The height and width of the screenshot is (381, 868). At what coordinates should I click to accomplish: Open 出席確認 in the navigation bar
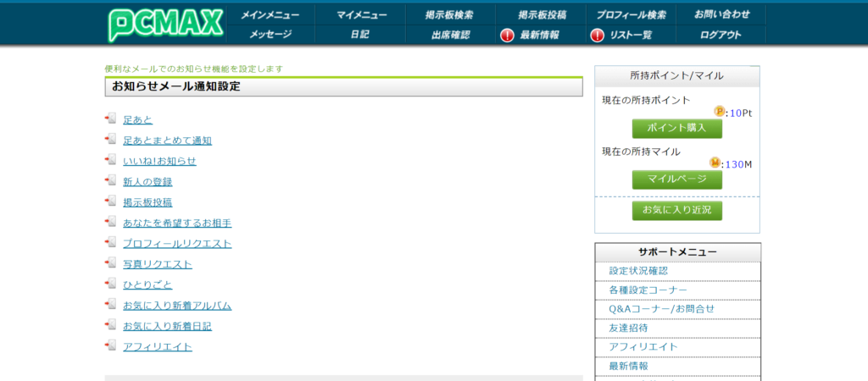click(451, 35)
